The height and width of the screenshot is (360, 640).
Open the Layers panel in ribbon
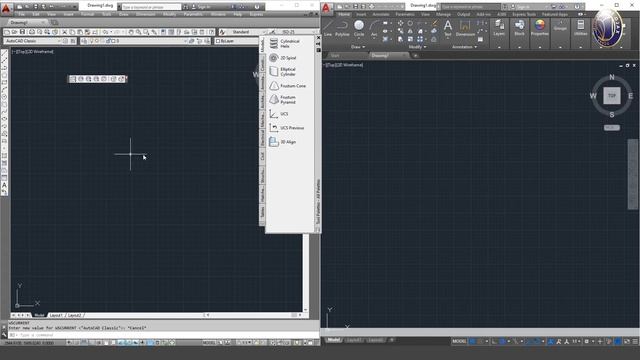pos(499,28)
